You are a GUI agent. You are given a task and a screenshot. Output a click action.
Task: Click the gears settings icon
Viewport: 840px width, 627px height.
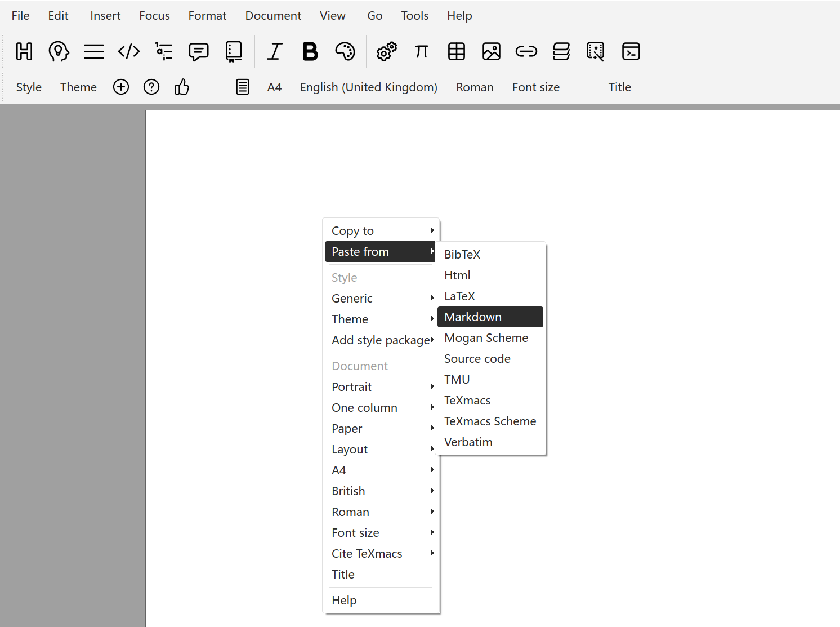(387, 51)
